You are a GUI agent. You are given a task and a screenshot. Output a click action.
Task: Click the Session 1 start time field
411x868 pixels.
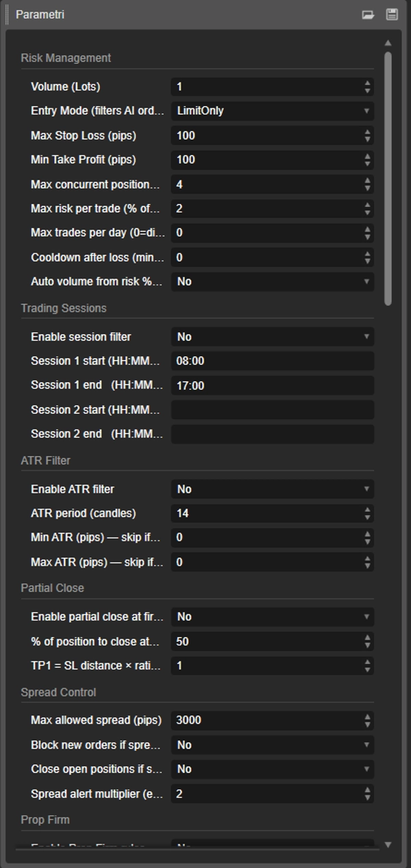[x=272, y=361]
